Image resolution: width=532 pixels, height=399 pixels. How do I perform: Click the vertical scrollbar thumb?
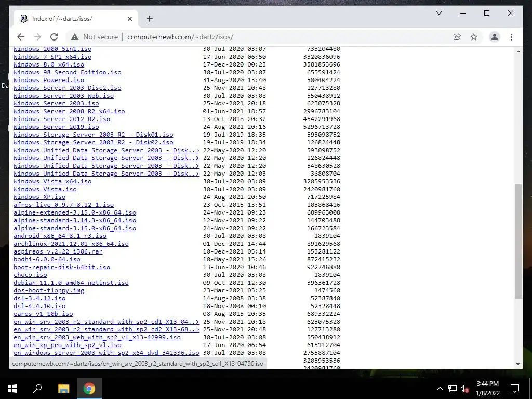click(x=518, y=241)
